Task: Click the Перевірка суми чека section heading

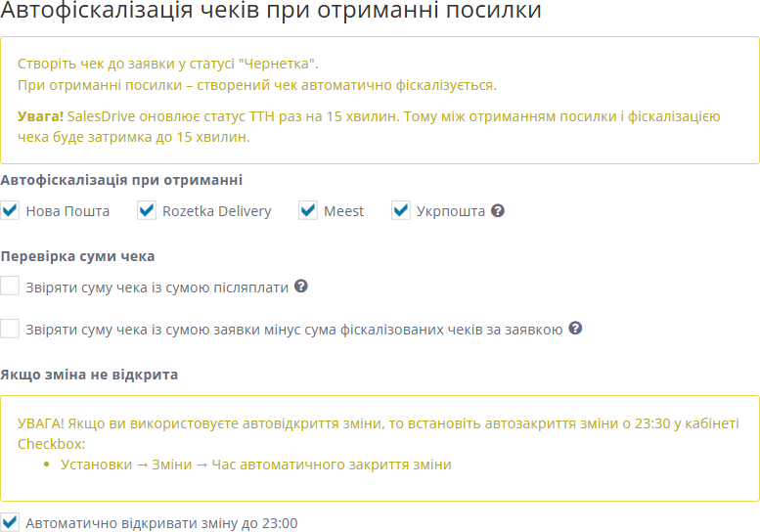Action: click(77, 256)
